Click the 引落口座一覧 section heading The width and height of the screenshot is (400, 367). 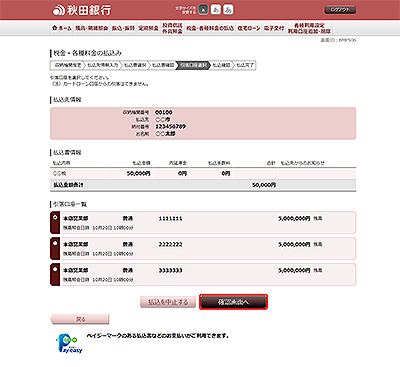coord(70,204)
